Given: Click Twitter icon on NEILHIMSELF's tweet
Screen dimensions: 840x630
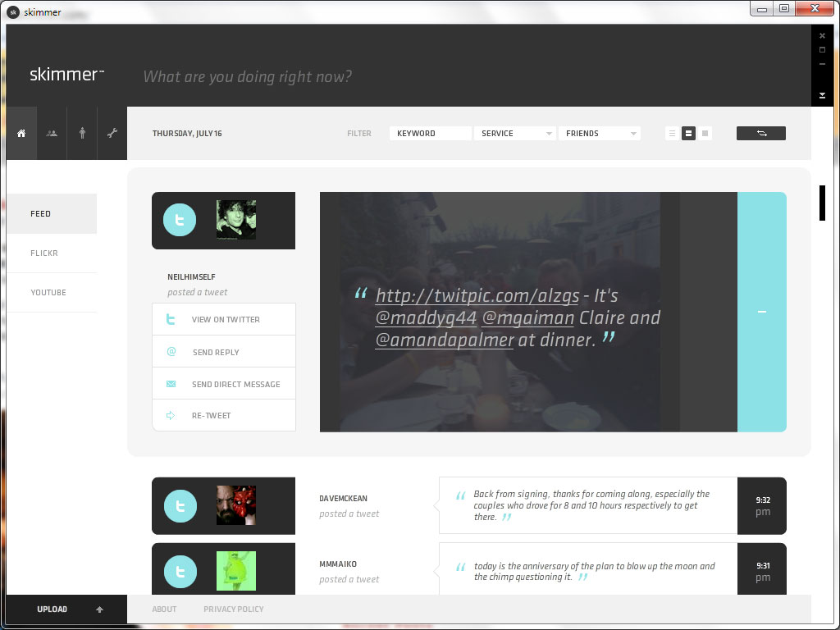Looking at the screenshot, I should (180, 220).
